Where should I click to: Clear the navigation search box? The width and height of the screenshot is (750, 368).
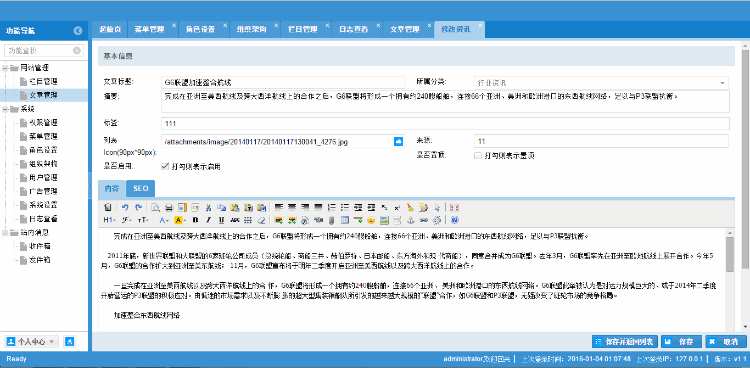(x=77, y=50)
